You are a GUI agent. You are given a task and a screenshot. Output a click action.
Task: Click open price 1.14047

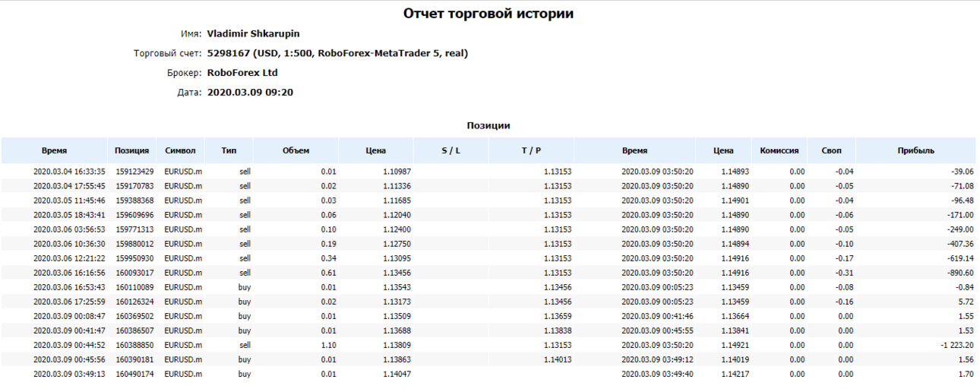point(397,374)
